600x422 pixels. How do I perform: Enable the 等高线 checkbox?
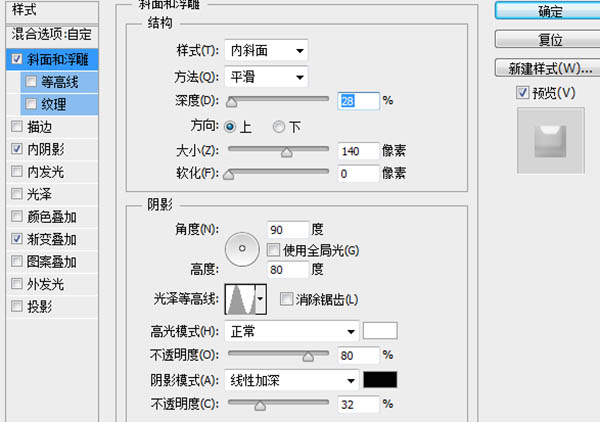31,81
